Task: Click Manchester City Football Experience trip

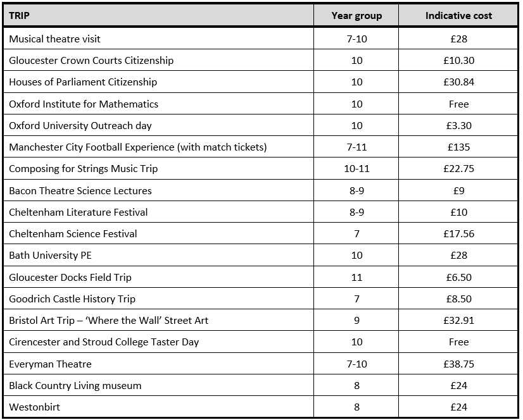Action: point(138,147)
